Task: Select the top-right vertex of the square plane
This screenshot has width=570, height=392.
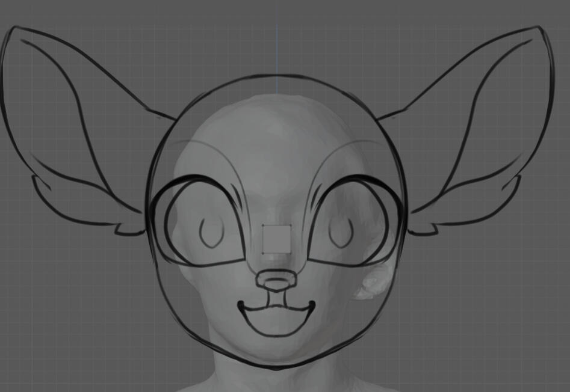Action: [291, 226]
